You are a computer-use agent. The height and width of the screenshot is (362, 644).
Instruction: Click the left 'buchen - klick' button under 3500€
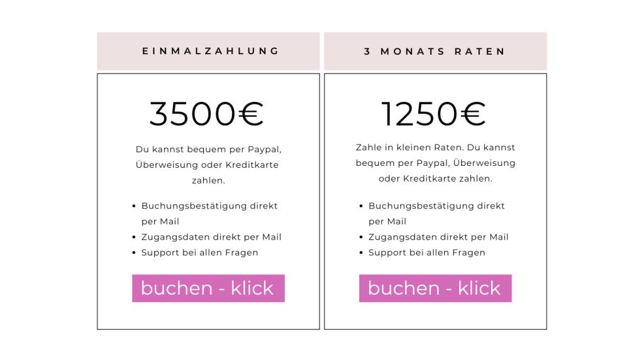tap(208, 288)
